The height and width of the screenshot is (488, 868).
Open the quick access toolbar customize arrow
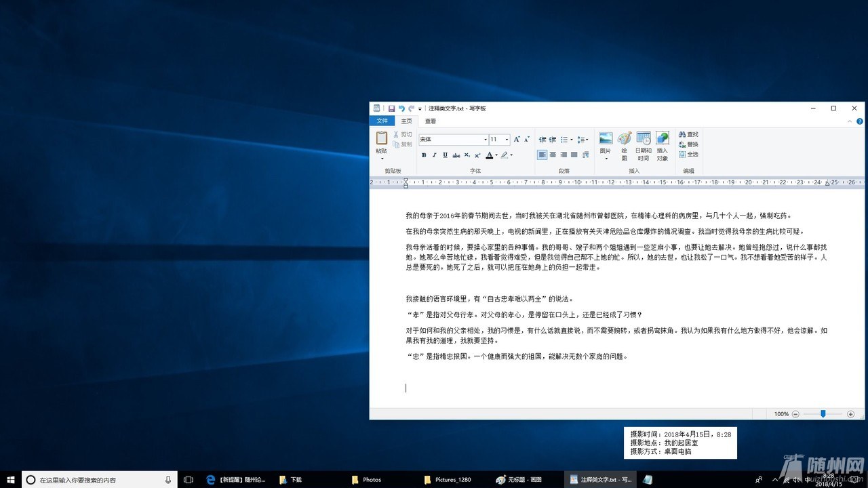pyautogui.click(x=420, y=108)
